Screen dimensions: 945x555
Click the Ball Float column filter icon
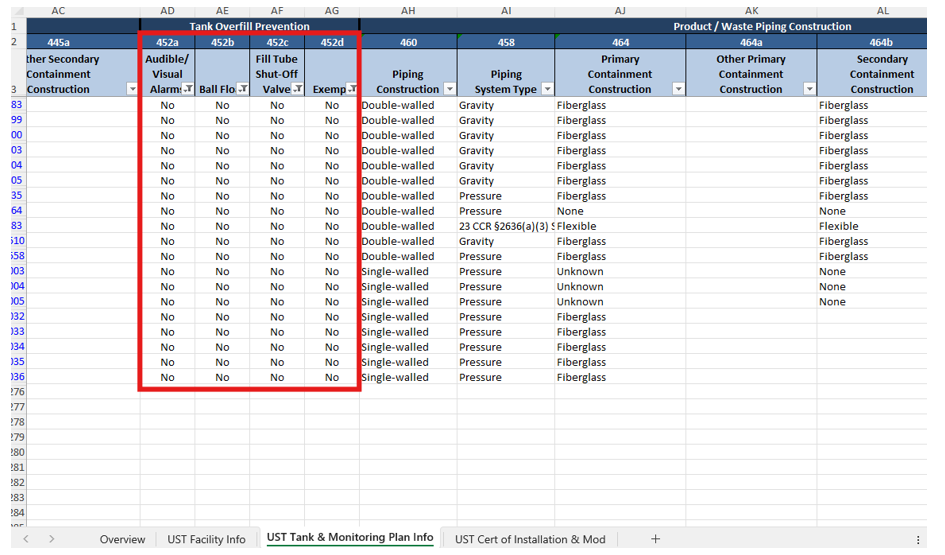[242, 89]
